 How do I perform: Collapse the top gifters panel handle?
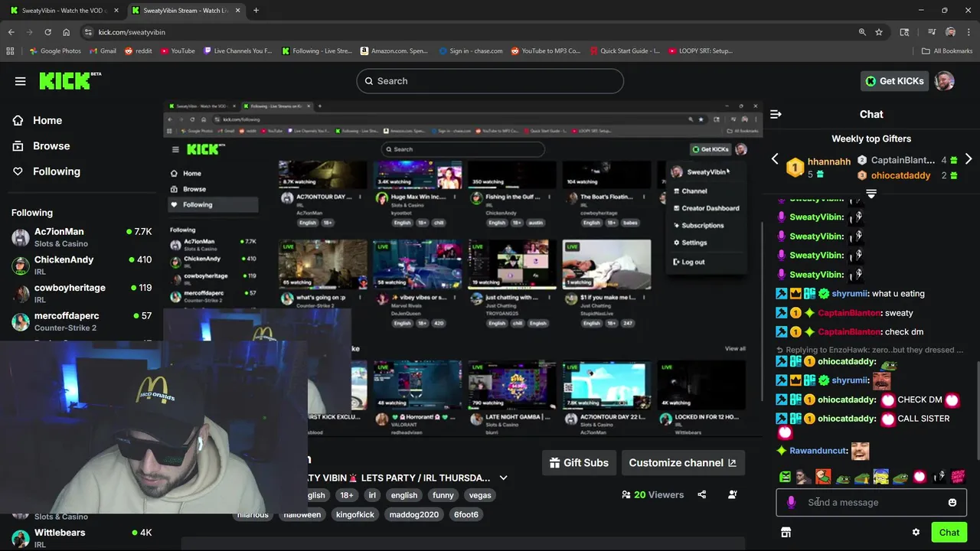pyautogui.click(x=871, y=194)
